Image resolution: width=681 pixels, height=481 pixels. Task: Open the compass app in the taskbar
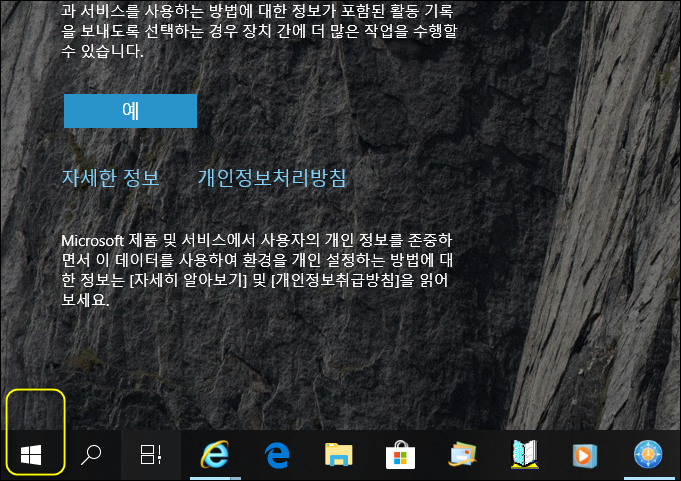point(648,455)
